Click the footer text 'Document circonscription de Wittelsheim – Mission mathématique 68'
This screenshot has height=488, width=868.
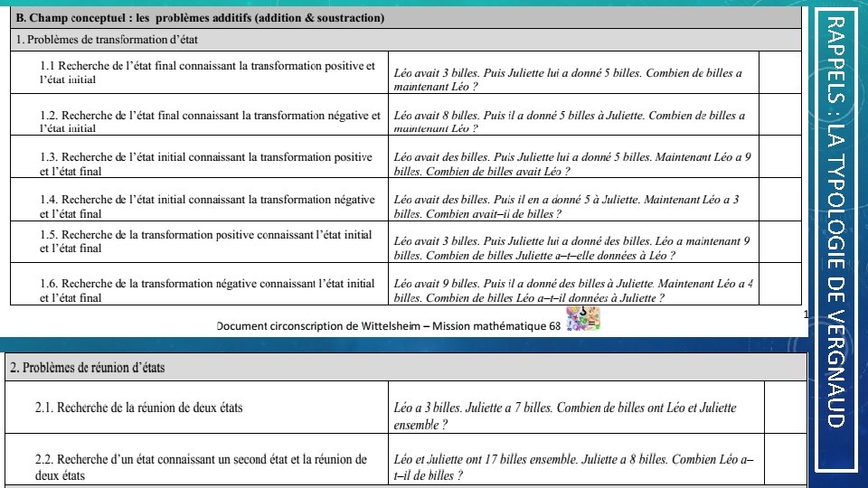point(389,326)
